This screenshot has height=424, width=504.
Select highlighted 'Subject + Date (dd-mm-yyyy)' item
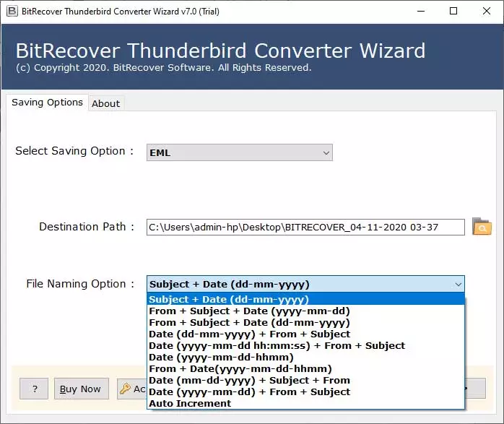tap(229, 300)
